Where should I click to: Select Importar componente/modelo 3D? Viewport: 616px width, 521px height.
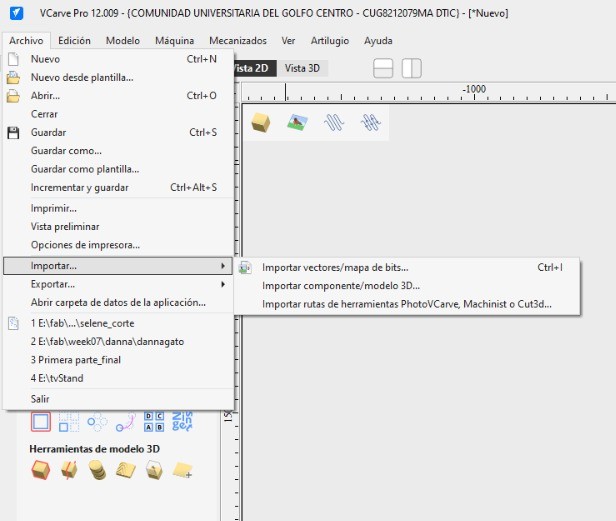[x=407, y=286]
